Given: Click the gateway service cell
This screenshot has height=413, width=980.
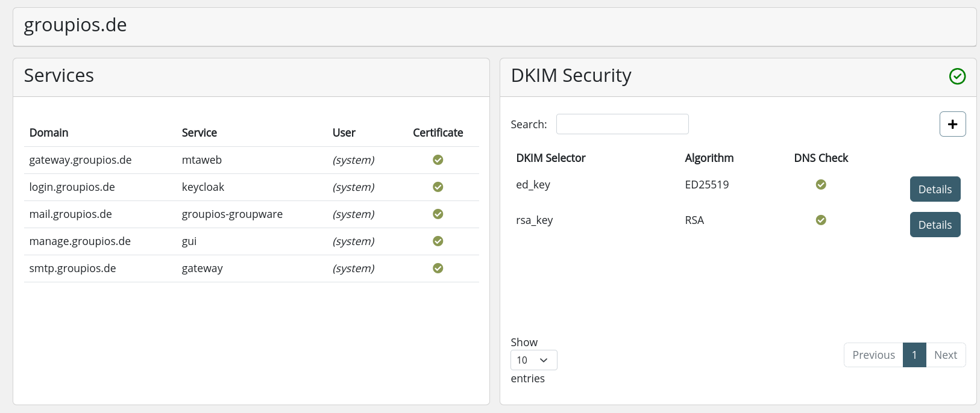Looking at the screenshot, I should pyautogui.click(x=203, y=269).
